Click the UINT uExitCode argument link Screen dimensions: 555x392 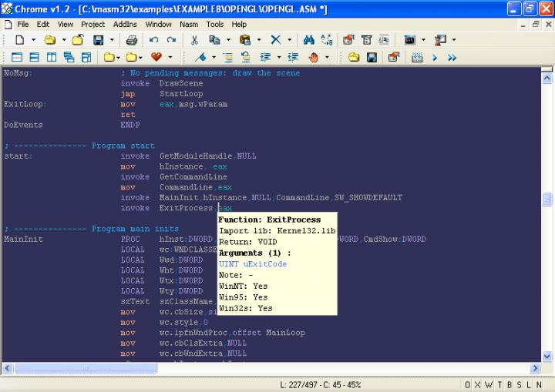(253, 264)
